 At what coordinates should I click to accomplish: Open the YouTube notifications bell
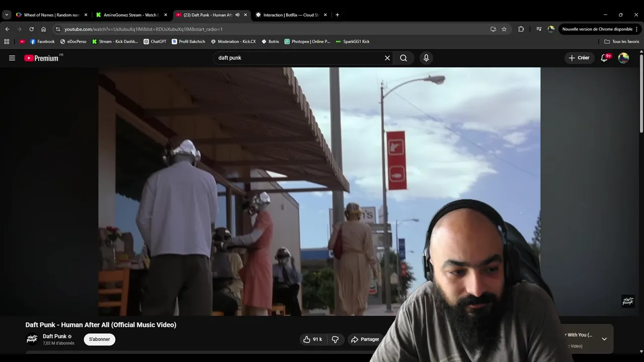(605, 58)
